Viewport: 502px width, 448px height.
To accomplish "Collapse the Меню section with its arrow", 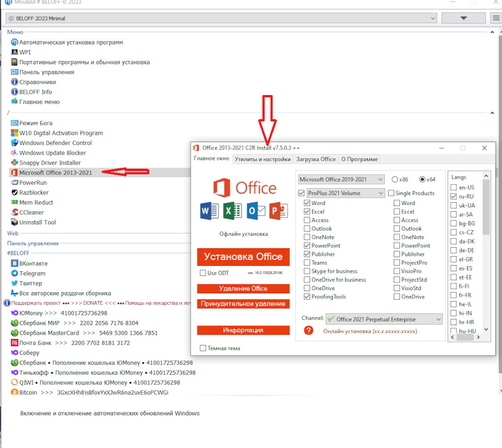I will 492,32.
